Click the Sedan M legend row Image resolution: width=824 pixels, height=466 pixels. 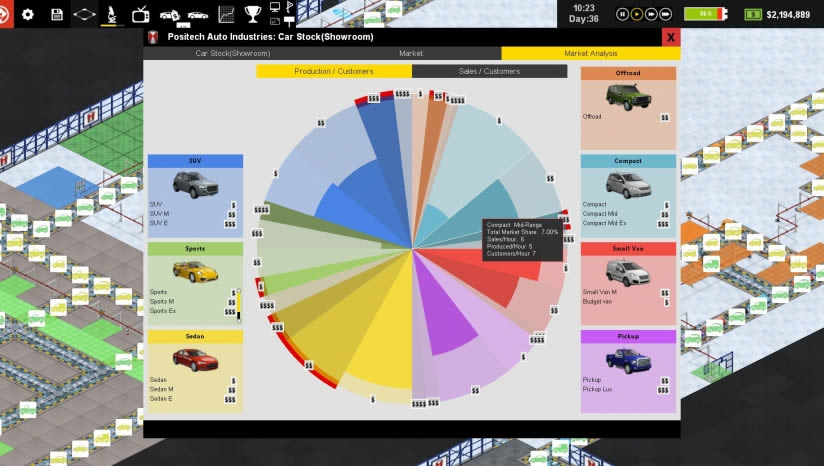pyautogui.click(x=193, y=389)
